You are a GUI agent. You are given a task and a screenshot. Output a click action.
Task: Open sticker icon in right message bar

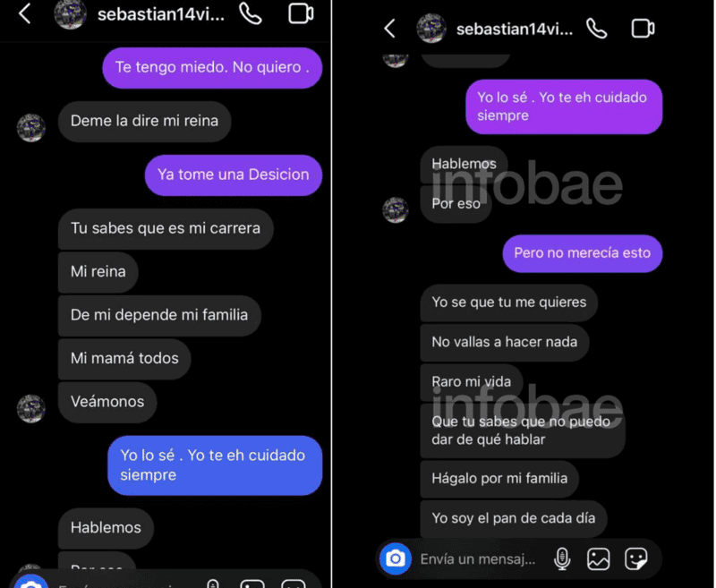(x=636, y=558)
